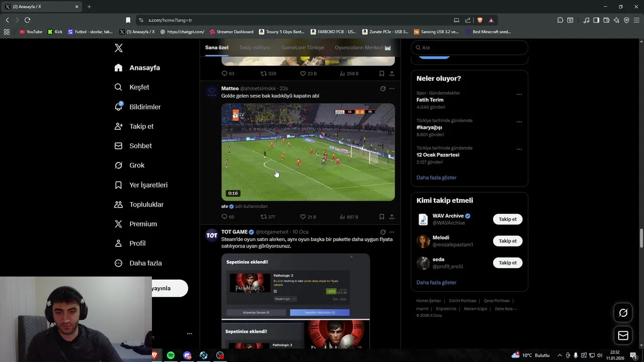Reply to Matteo's post with 65 replies
This screenshot has height=362, width=644.
click(x=228, y=217)
